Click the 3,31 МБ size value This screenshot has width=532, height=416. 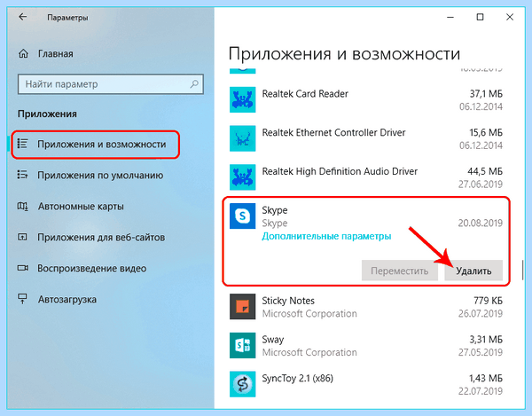point(486,340)
